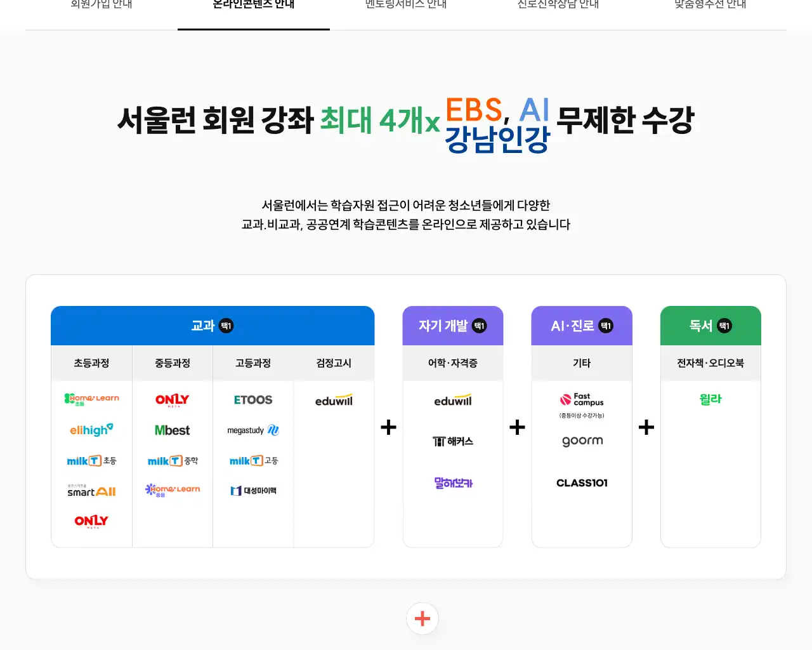Click the Mbest logo
Screen dimensions: 812x650
(173, 430)
